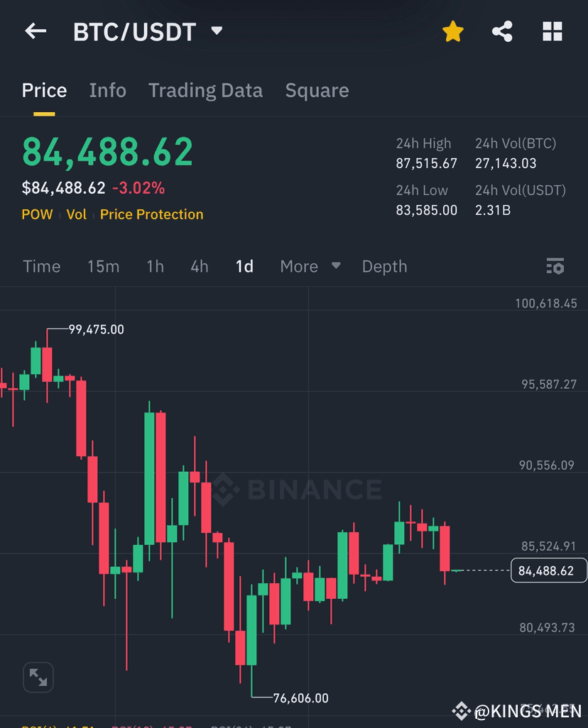Open chart indicator settings icon
Image resolution: width=588 pixels, height=728 pixels.
(x=555, y=266)
